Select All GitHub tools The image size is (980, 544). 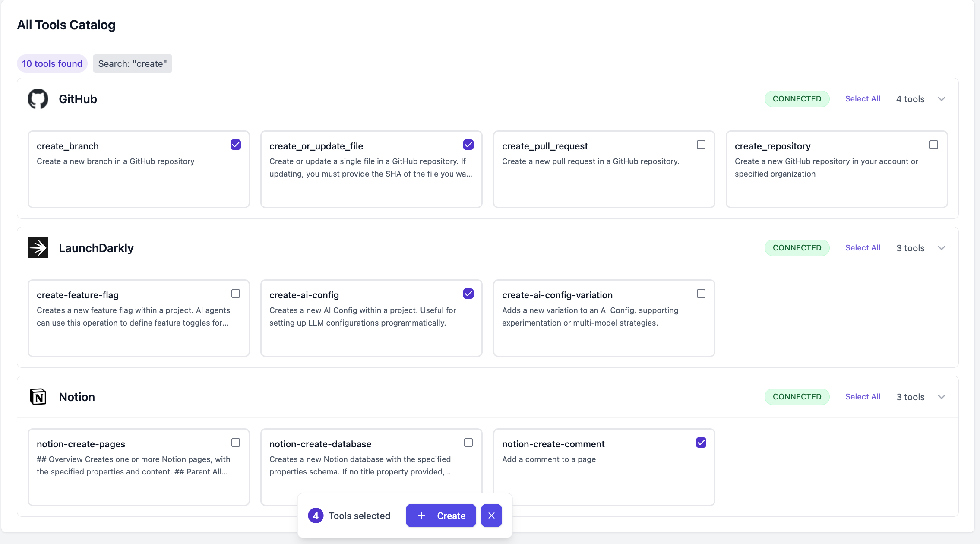click(863, 99)
